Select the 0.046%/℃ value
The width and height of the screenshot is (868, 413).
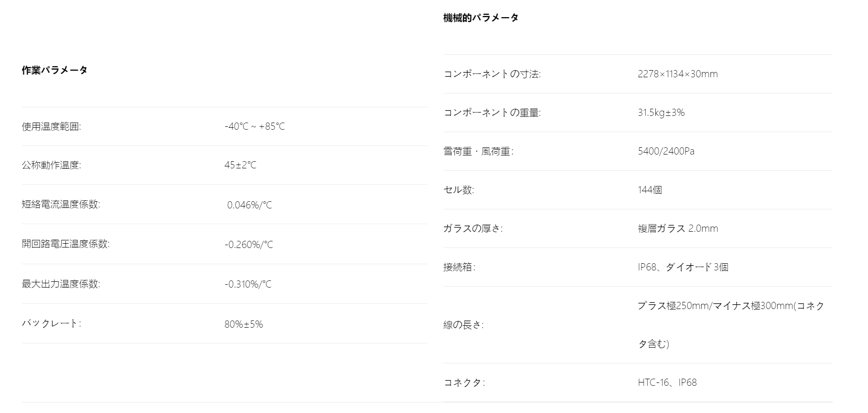249,206
